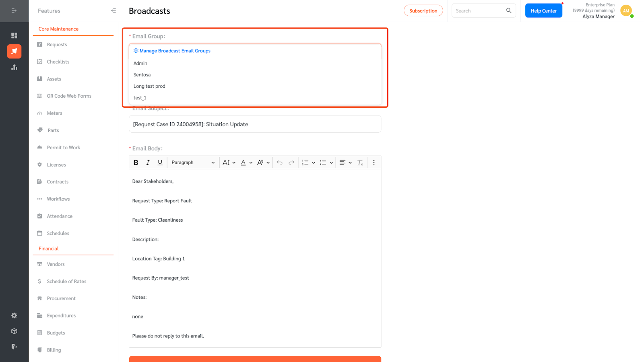Open the Paragraph style dropdown
This screenshot has width=644, height=362.
tap(193, 162)
